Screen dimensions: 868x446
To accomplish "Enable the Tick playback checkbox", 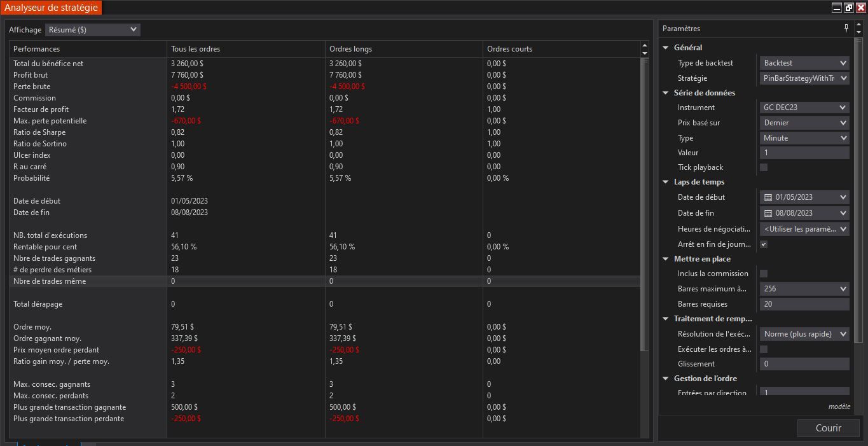I will [764, 167].
